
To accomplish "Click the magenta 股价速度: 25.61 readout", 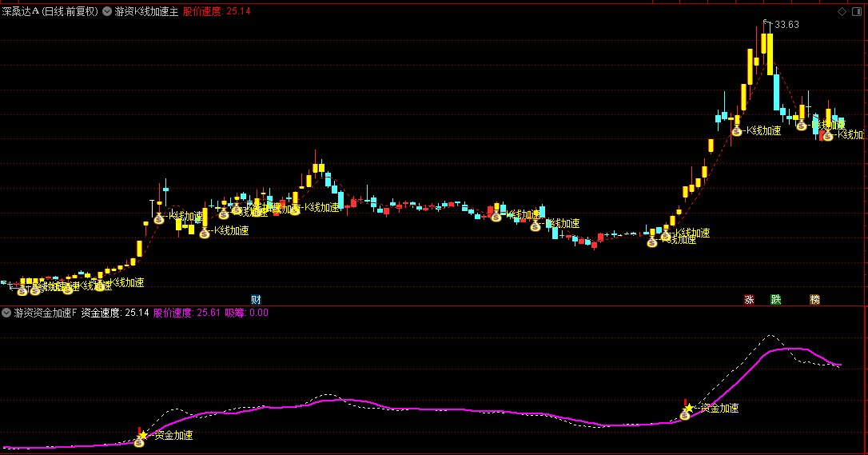I will tap(187, 313).
